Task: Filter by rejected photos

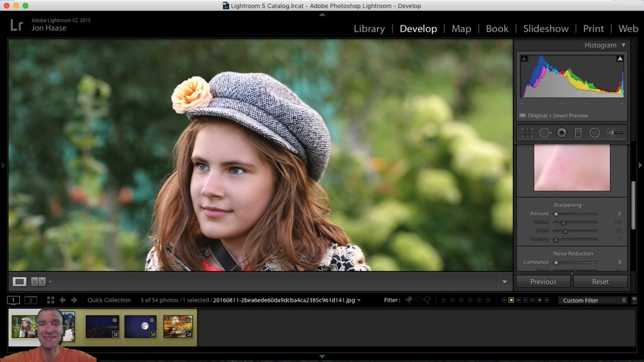Action: 427,300
